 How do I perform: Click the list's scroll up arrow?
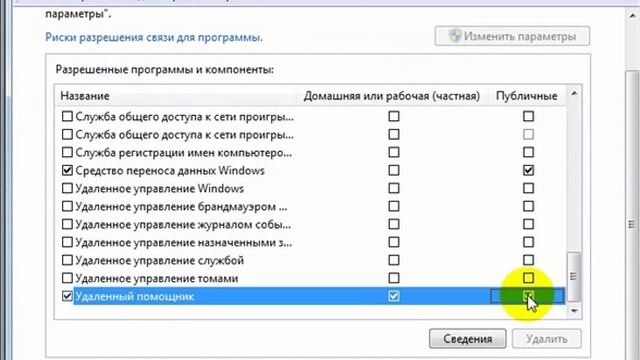pyautogui.click(x=574, y=93)
